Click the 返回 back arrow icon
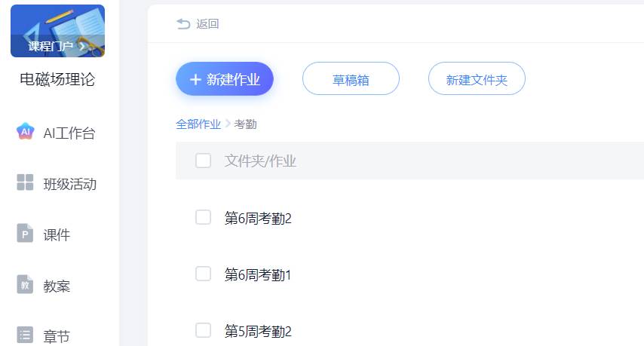Viewport: 644px width, 346px height. pyautogui.click(x=183, y=24)
